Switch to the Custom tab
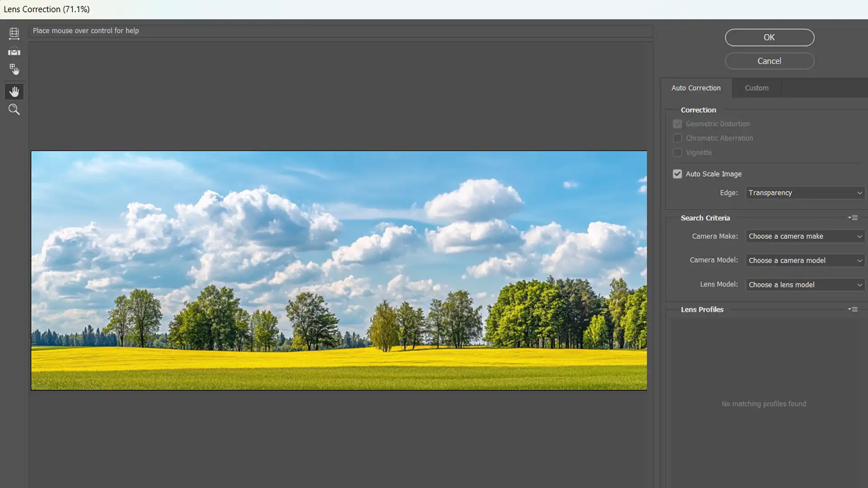 tap(756, 88)
